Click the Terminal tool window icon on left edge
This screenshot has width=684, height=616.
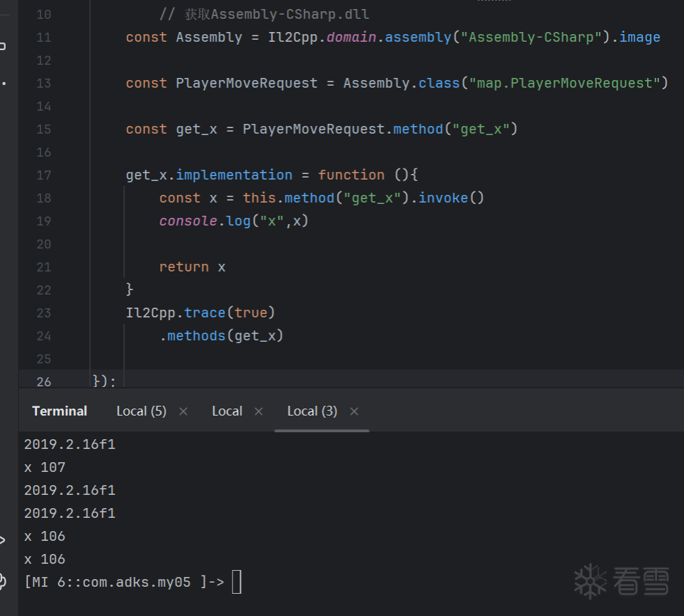click(x=3, y=539)
